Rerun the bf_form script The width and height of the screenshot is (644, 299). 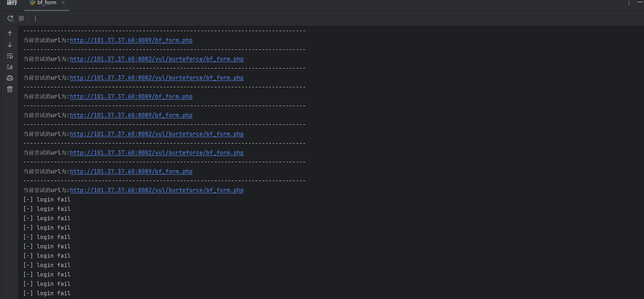coord(10,19)
